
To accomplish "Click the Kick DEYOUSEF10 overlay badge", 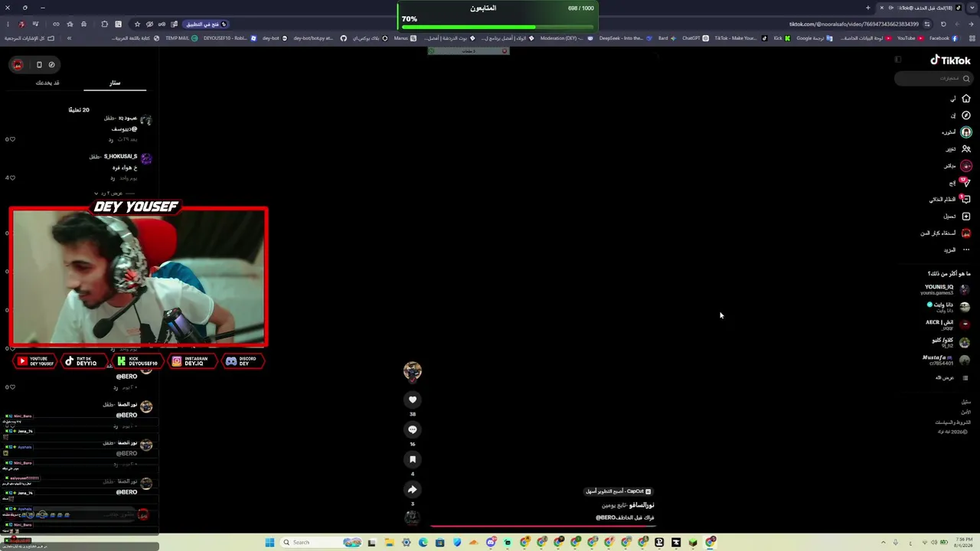I will point(138,361).
